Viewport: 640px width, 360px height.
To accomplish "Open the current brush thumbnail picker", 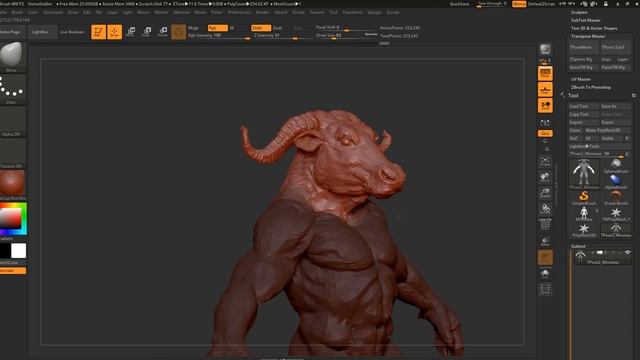I will point(13,56).
